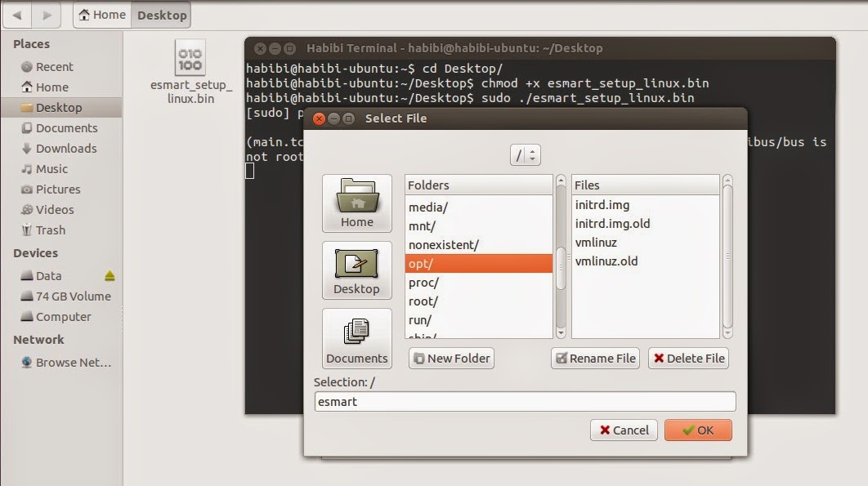Click the Selection text field containing esmart

click(525, 401)
